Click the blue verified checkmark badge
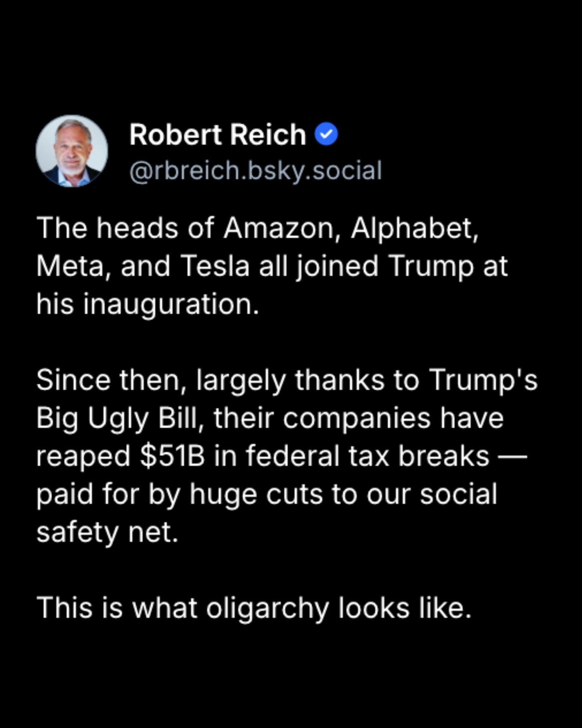Viewport: 582px width, 728px height. pos(326,135)
